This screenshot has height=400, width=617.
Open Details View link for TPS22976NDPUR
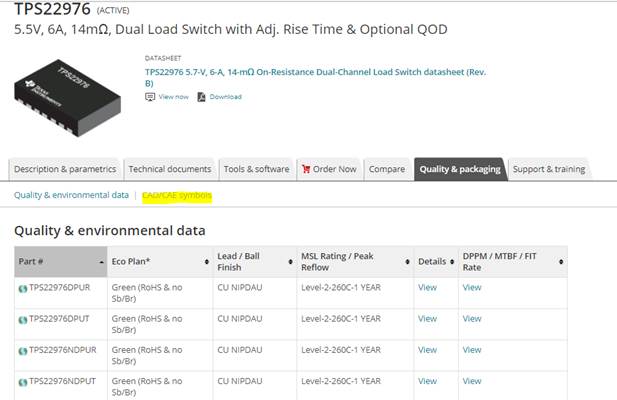tap(427, 350)
